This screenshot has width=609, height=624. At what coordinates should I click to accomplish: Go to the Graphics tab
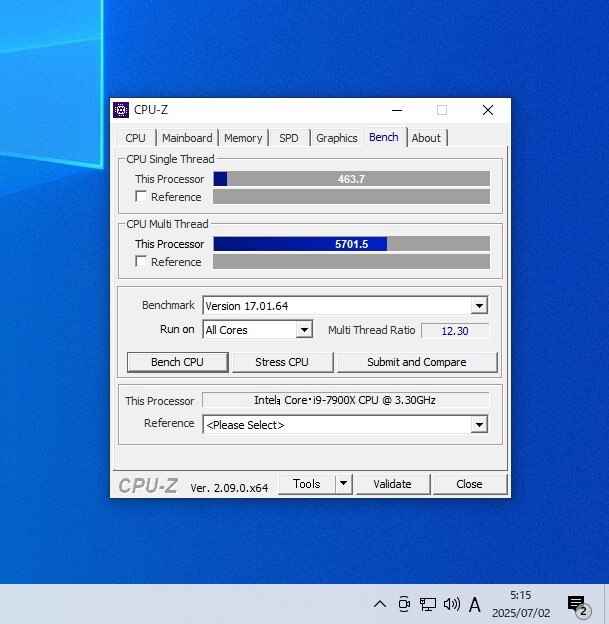pos(337,138)
